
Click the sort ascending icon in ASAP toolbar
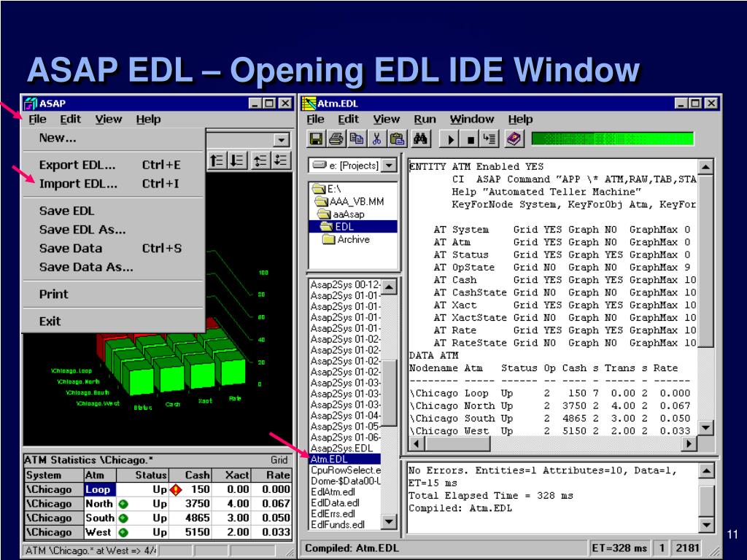(217, 160)
